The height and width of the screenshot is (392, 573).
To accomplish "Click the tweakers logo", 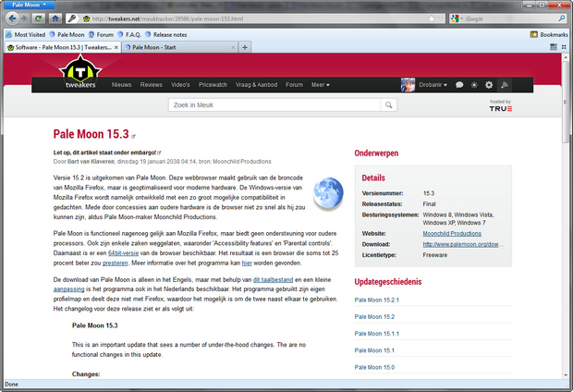I will click(x=80, y=72).
